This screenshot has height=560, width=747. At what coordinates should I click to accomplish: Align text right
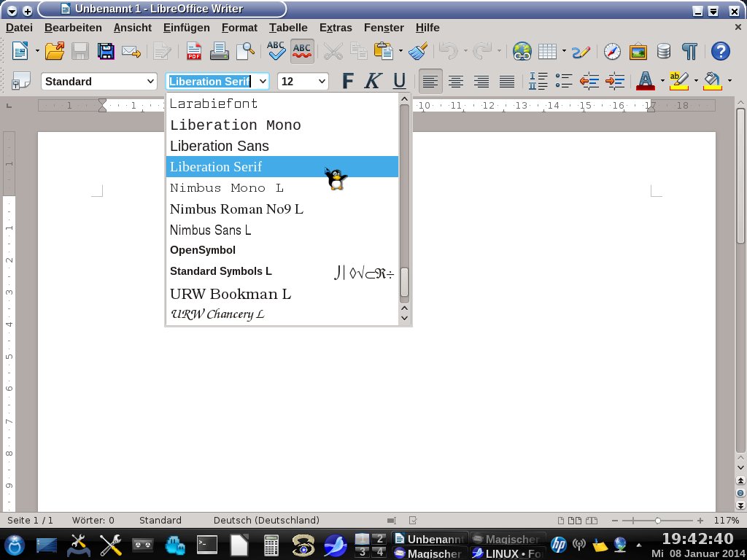point(481,82)
